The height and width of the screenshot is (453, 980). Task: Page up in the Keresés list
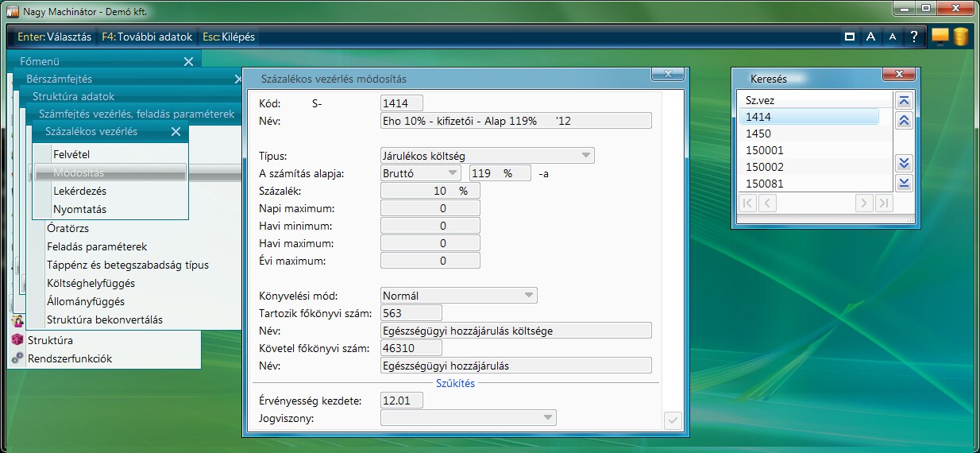(904, 121)
